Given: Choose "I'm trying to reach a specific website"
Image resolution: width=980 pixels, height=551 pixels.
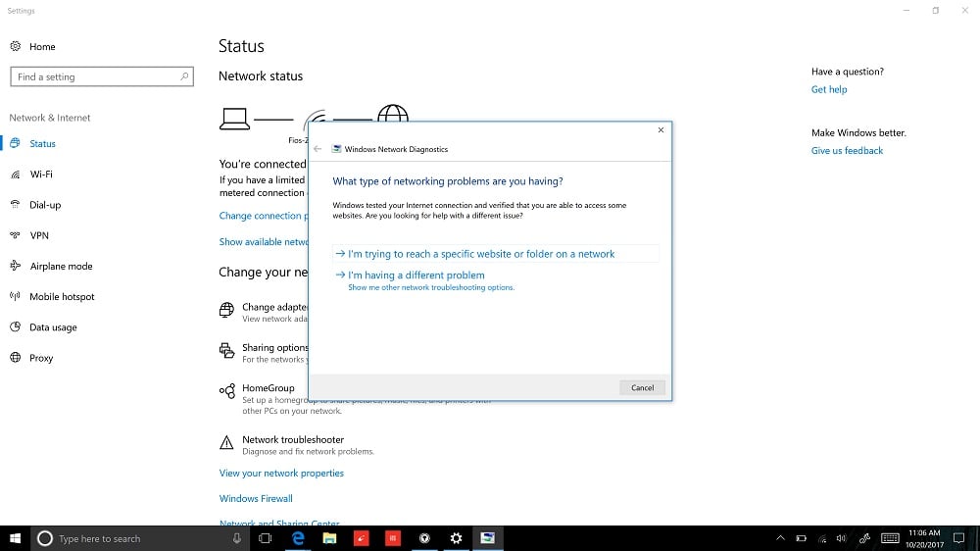Looking at the screenshot, I should coord(480,254).
